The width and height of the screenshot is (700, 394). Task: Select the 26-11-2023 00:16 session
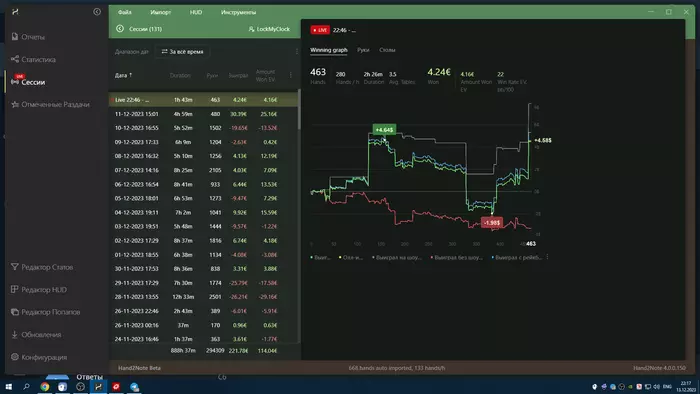203,325
